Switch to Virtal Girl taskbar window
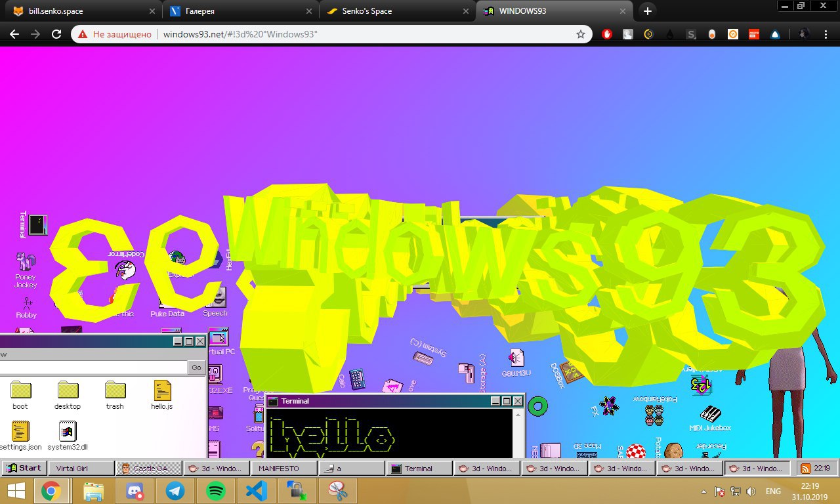 [81, 469]
